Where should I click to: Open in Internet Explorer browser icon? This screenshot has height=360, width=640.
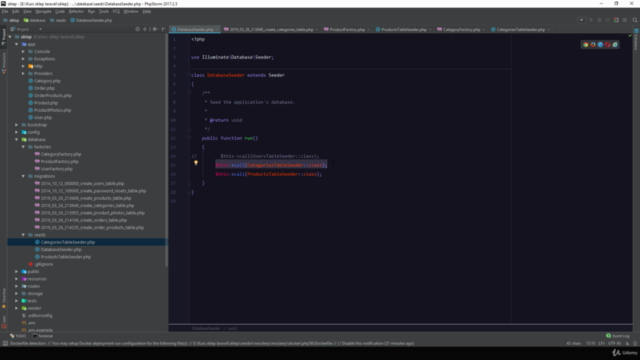615,44
